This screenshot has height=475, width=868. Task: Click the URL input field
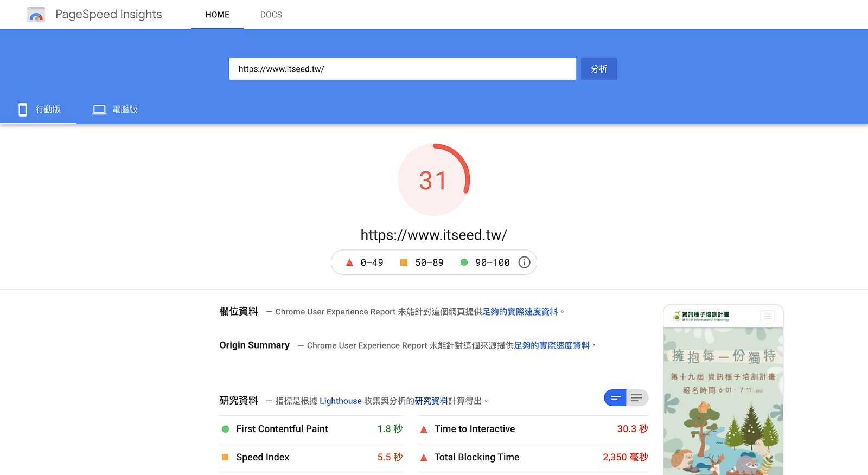coord(403,69)
